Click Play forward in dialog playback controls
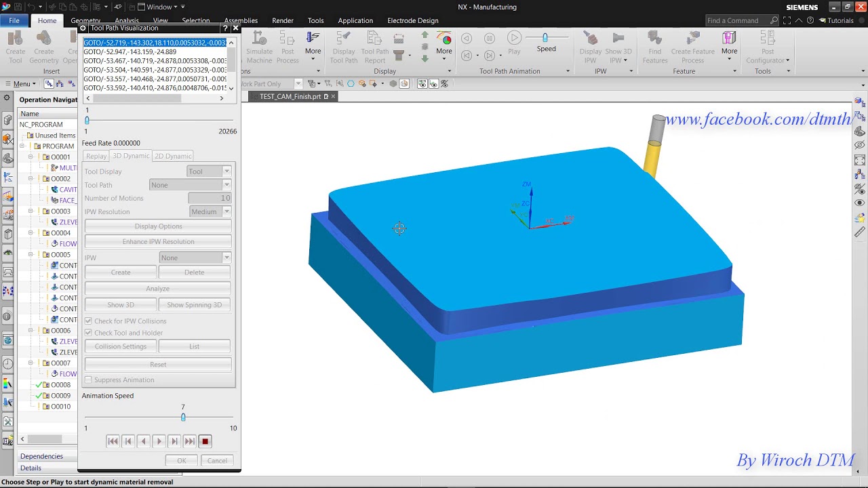 (x=159, y=441)
